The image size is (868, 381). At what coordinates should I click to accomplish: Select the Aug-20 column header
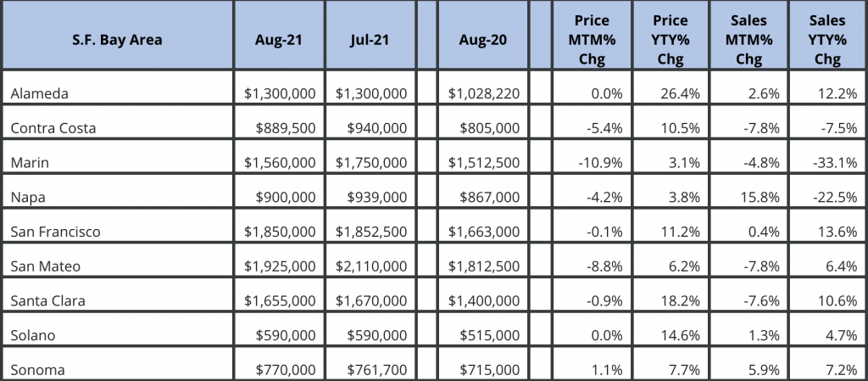(482, 39)
